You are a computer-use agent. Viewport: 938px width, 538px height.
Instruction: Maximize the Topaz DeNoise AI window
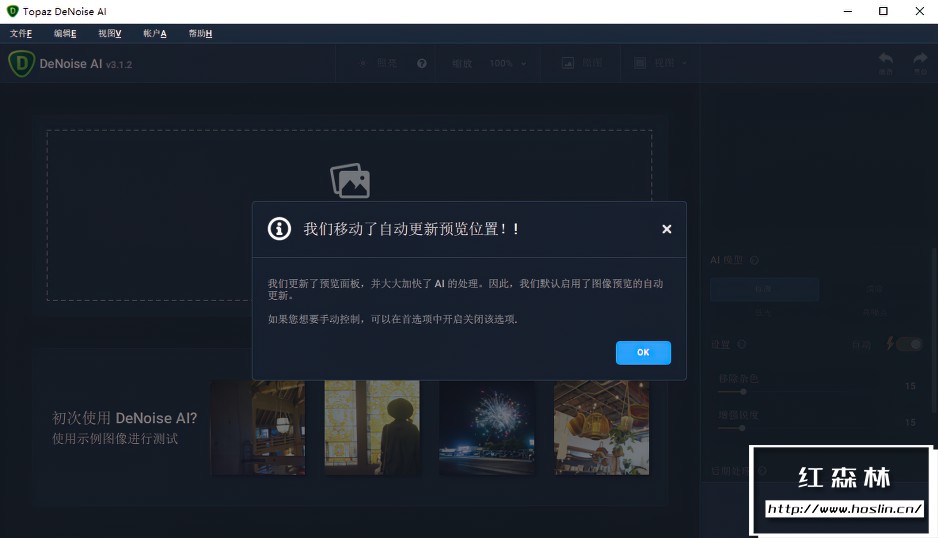pos(883,11)
